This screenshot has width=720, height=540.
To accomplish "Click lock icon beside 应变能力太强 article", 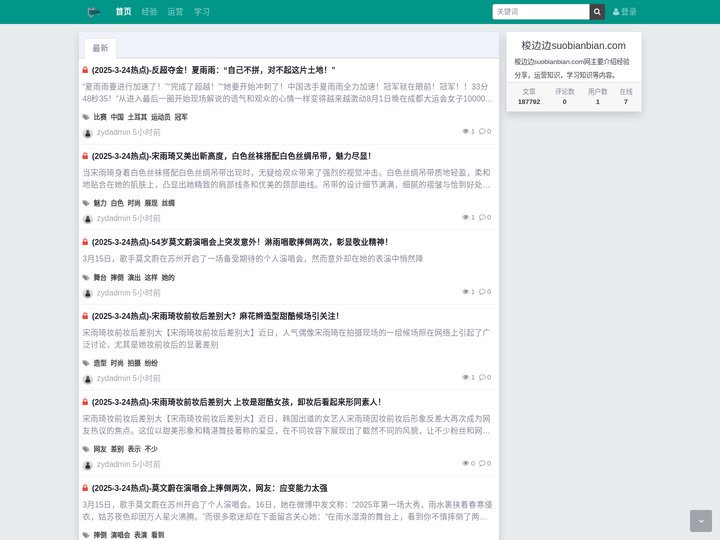I will 85,488.
